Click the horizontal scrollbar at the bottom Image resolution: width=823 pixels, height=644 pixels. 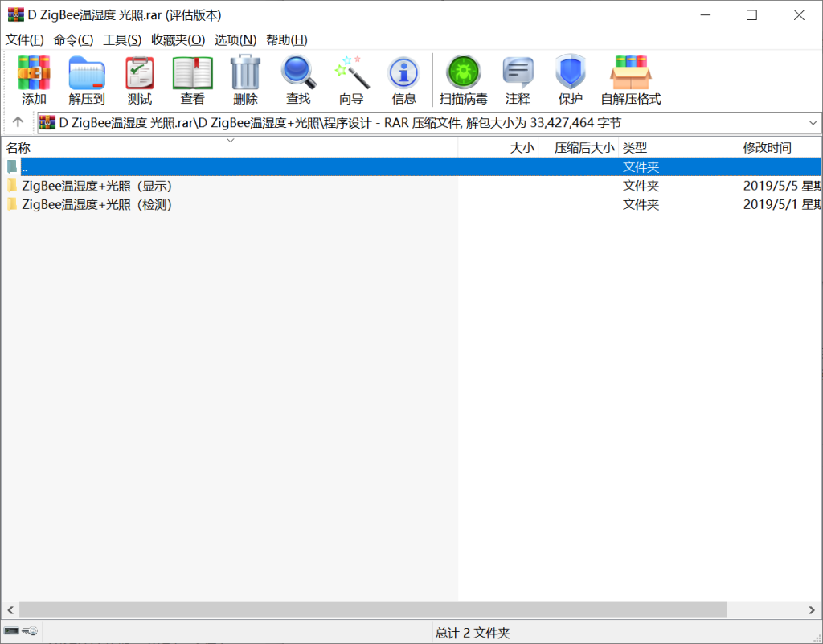click(x=372, y=610)
